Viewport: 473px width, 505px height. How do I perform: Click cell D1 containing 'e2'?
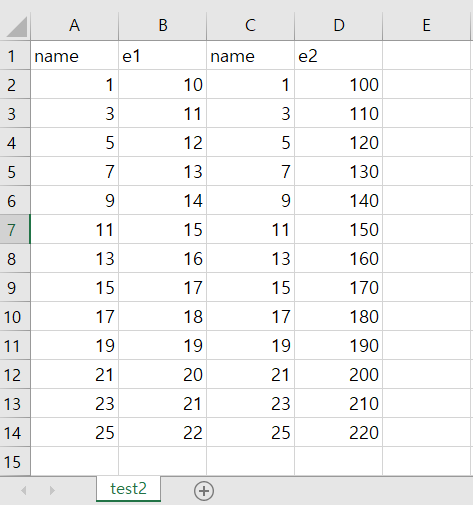[x=338, y=55]
